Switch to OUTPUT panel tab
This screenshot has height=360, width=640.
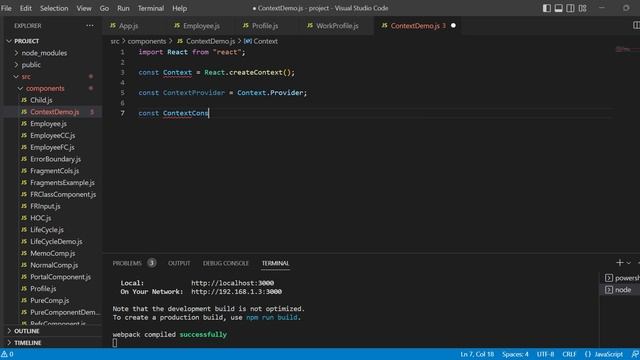click(x=179, y=263)
